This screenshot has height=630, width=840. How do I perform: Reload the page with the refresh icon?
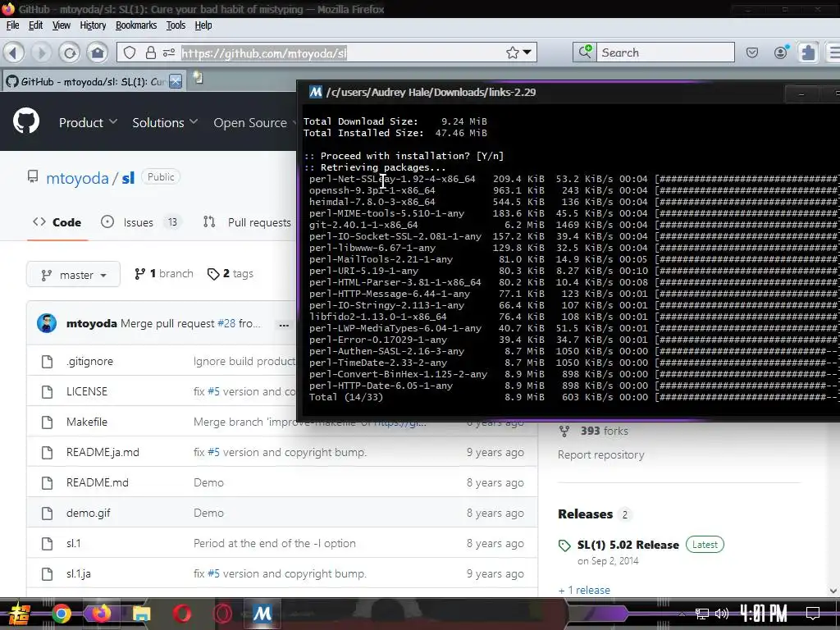pos(70,52)
